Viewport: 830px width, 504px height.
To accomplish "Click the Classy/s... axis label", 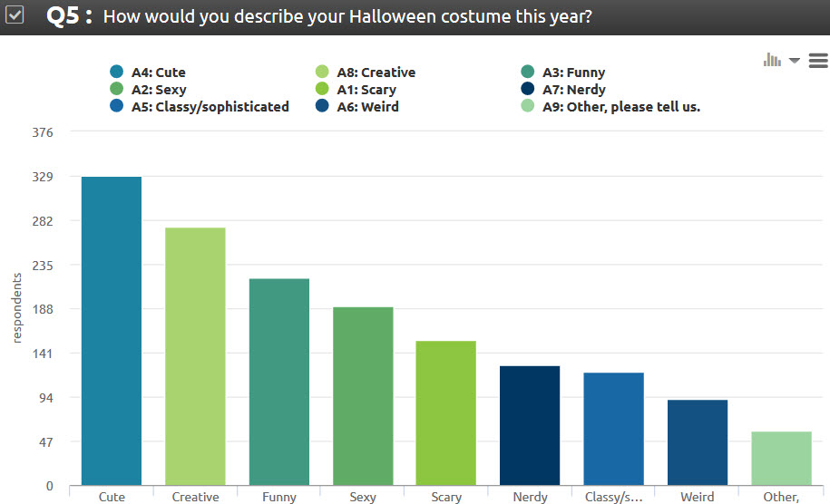I will pos(613,497).
